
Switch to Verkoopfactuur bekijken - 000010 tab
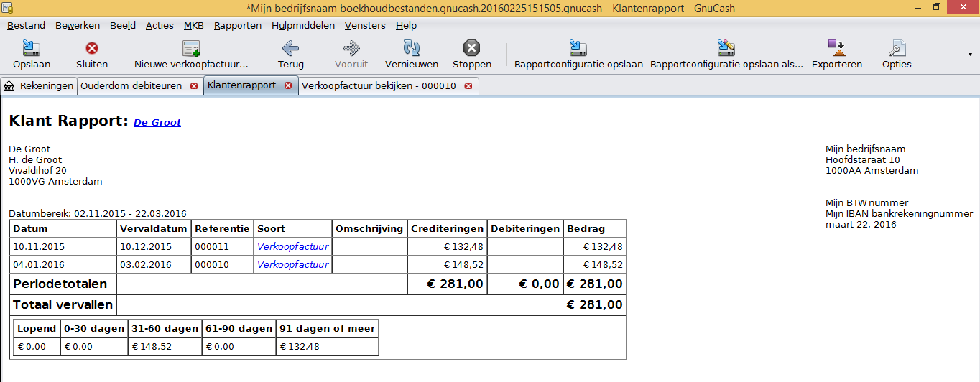click(379, 86)
